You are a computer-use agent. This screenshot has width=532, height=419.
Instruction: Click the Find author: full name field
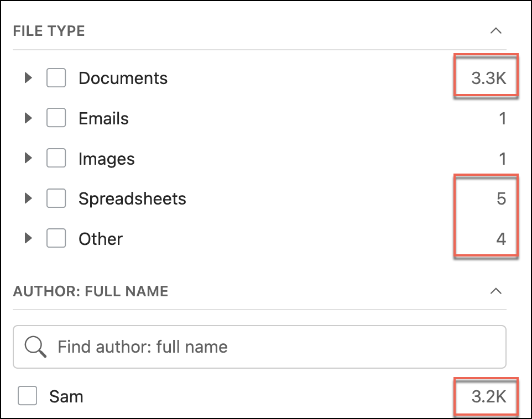(277, 347)
